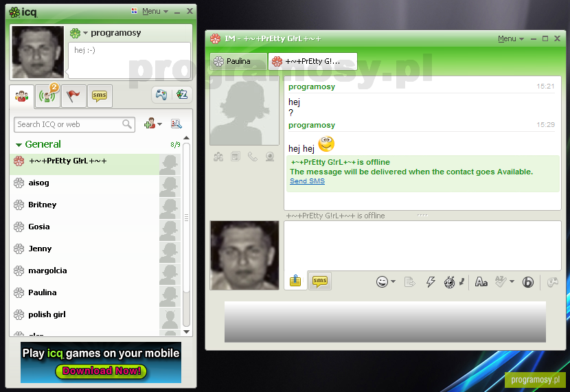Open the red flag tab
This screenshot has height=392, width=570.
73,96
